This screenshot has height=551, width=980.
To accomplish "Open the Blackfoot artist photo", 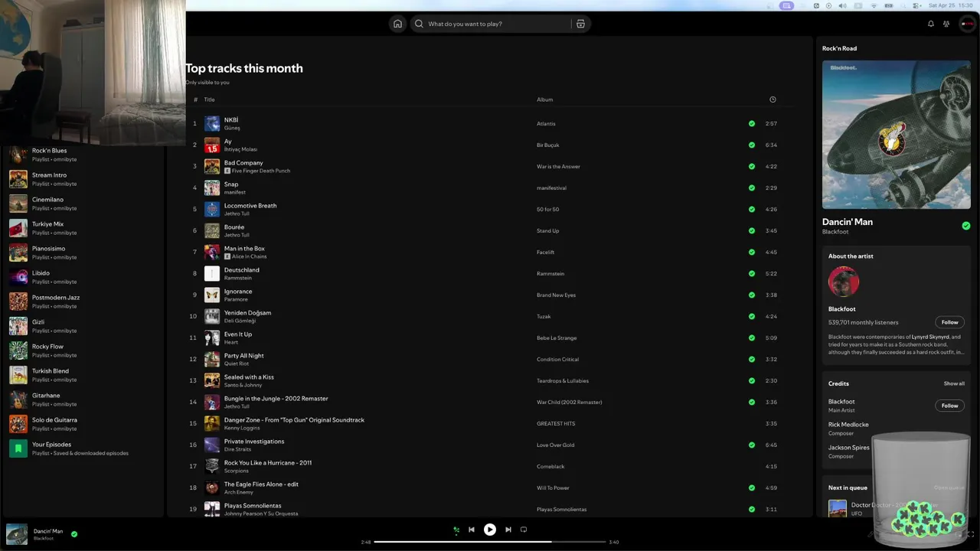I will click(x=844, y=282).
